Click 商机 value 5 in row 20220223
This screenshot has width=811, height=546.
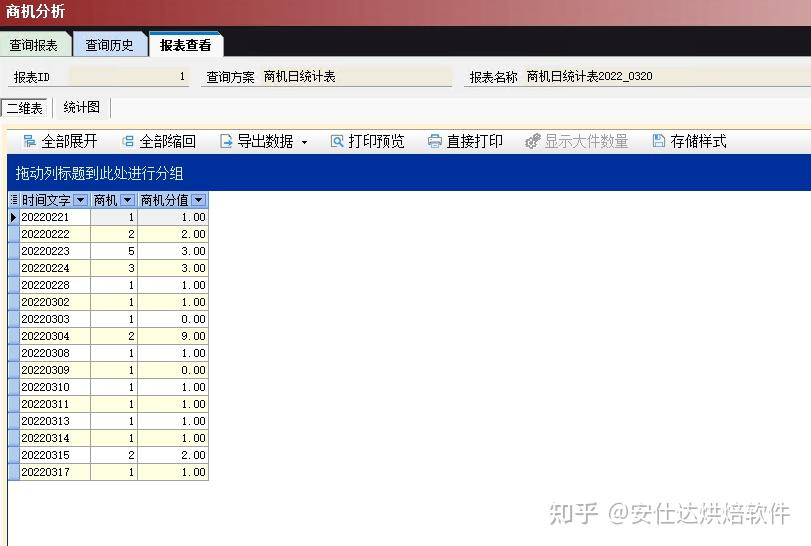click(x=114, y=251)
